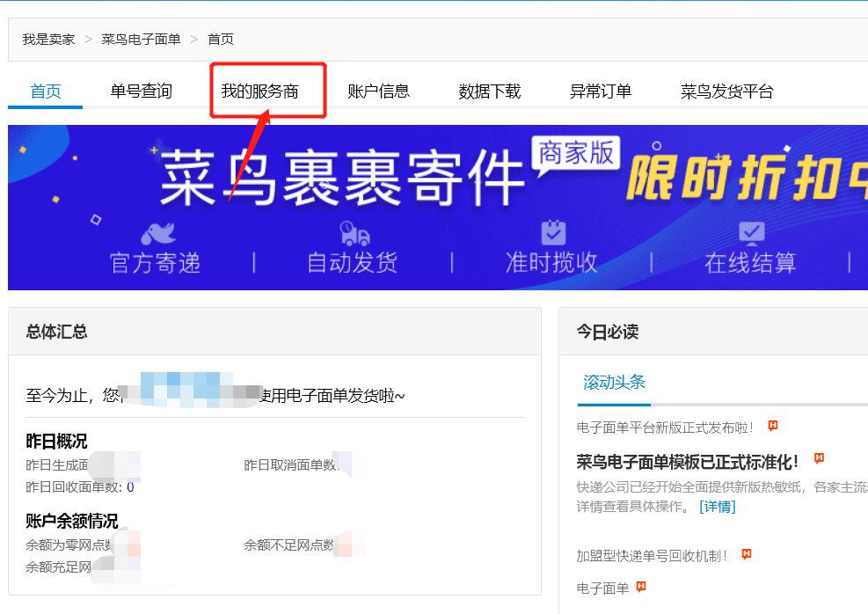
Task: Click the 商家版 badge on banner
Action: click(576, 153)
